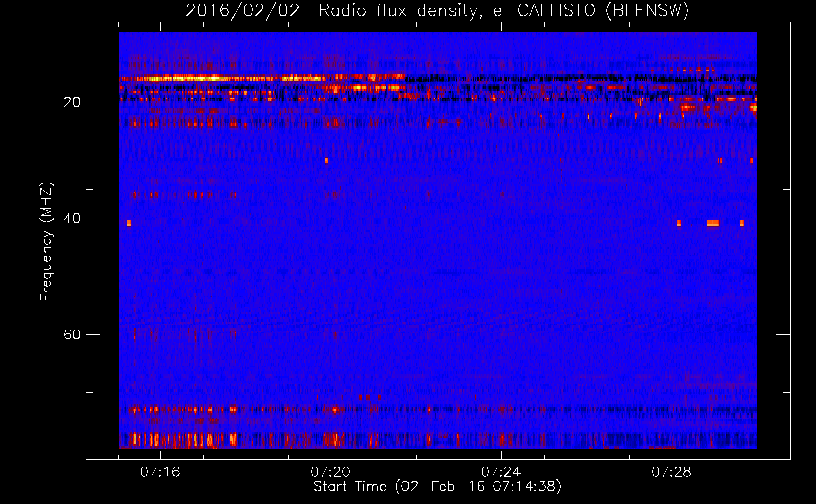Click the plot title text e-CALLISTO (BLENSW)

[x=591, y=11]
